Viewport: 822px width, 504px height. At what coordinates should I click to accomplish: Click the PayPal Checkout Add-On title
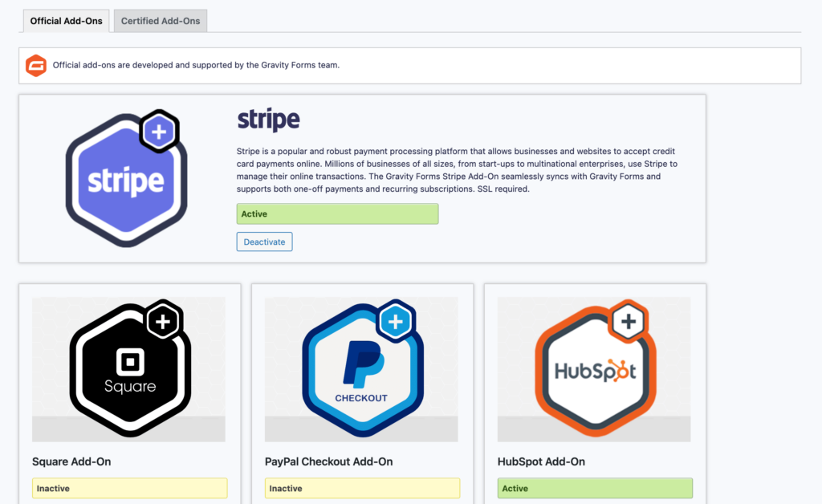[x=328, y=461]
